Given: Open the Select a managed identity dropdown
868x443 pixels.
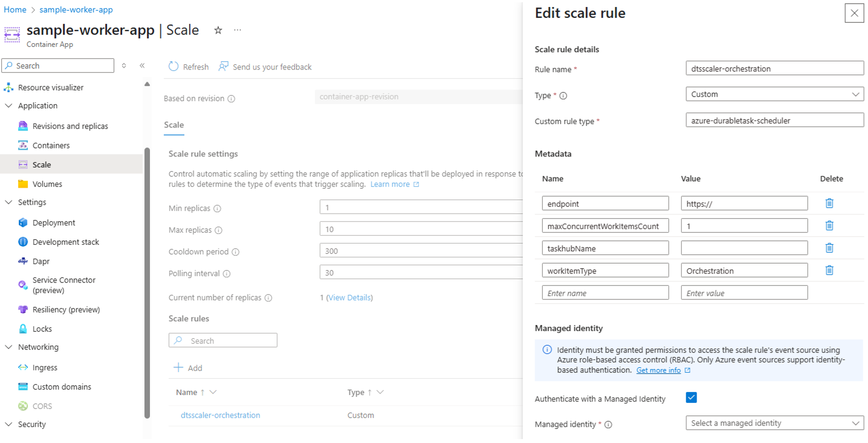Looking at the screenshot, I should 774,423.
